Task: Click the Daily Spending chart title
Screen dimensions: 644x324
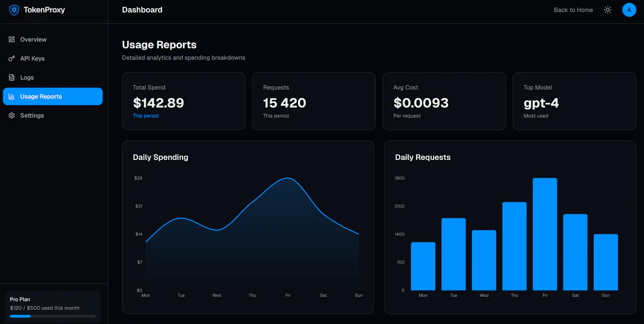Action: click(161, 157)
